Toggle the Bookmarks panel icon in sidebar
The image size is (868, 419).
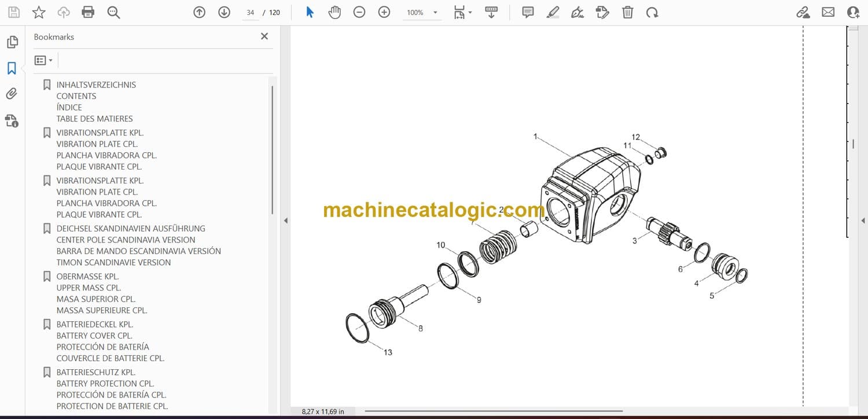[x=12, y=68]
